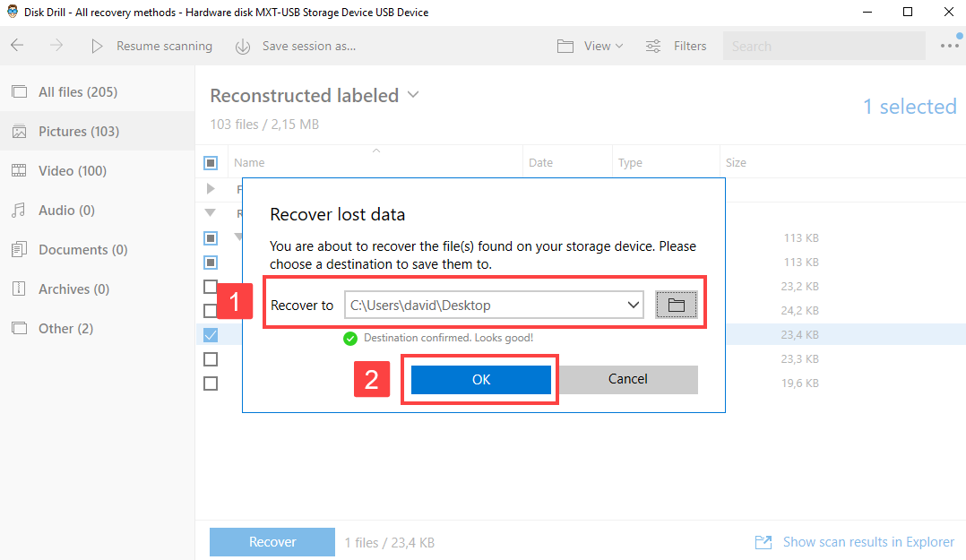The width and height of the screenshot is (966, 560).
Task: Uncheck the highlighted 23,4 KB file checkbox
Action: [x=211, y=335]
